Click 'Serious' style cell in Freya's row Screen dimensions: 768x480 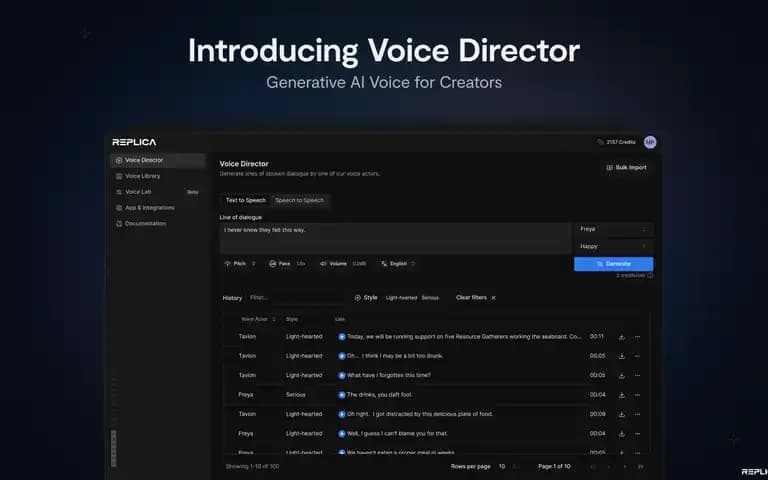pos(296,395)
